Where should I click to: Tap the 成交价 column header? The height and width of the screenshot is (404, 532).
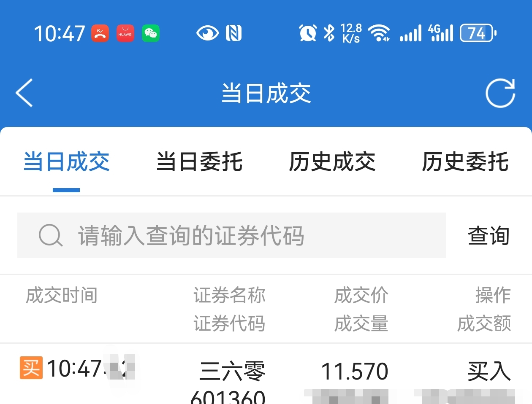tap(361, 295)
